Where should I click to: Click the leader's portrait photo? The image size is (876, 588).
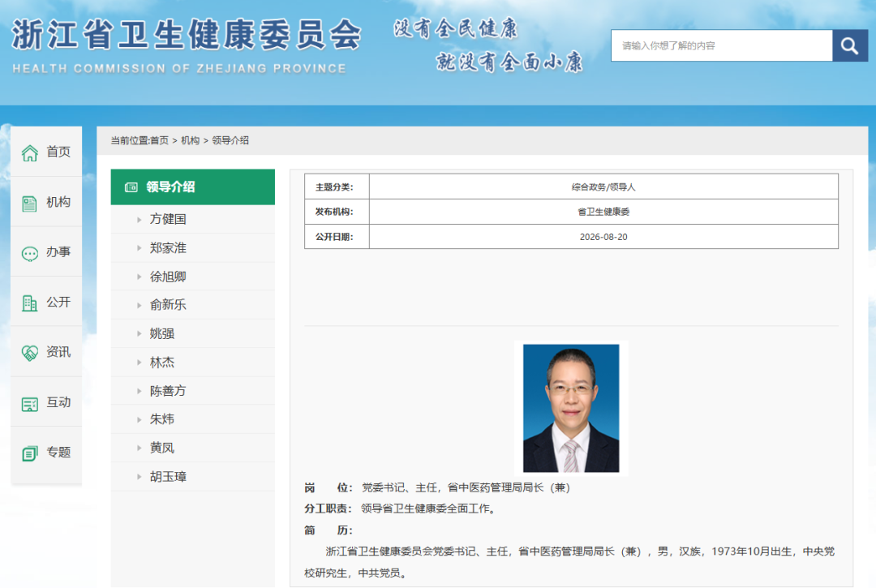[x=571, y=408]
